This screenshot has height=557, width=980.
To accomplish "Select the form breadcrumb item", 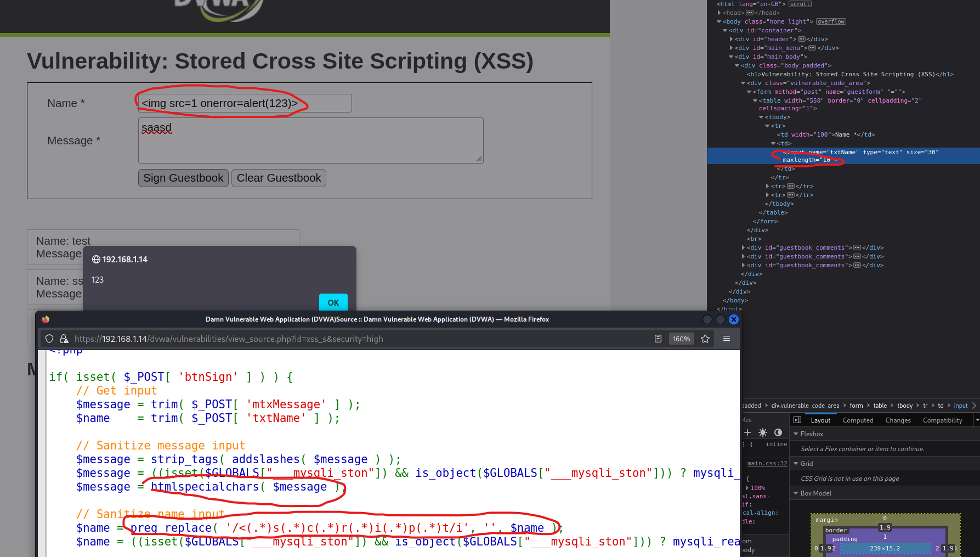I will pos(856,406).
